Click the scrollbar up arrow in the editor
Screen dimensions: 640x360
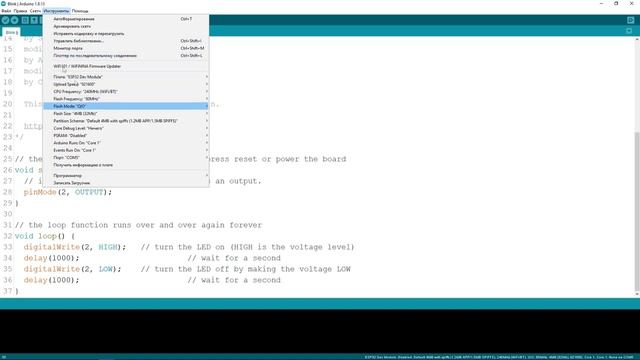coord(637,40)
